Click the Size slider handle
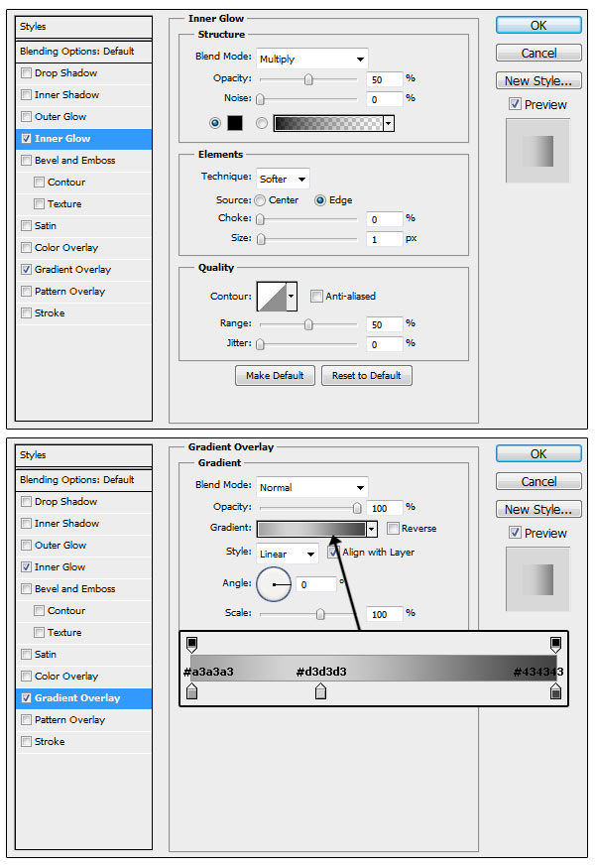Screen dimensions: 595x868 point(261,239)
